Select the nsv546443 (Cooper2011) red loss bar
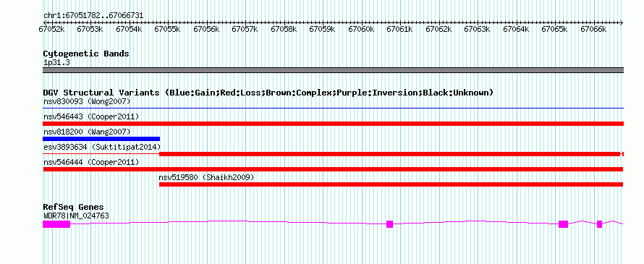Viewport: 644px width, 264px height. click(333, 124)
